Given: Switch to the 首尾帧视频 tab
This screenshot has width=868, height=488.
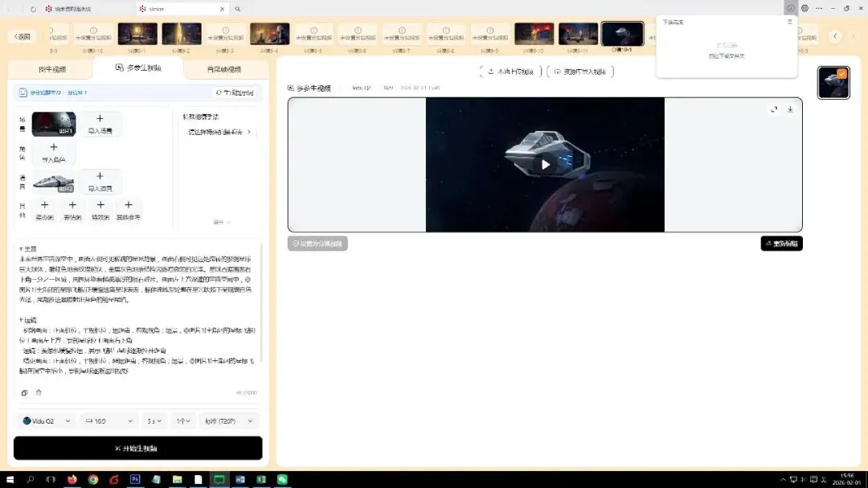Looking at the screenshot, I should [224, 69].
